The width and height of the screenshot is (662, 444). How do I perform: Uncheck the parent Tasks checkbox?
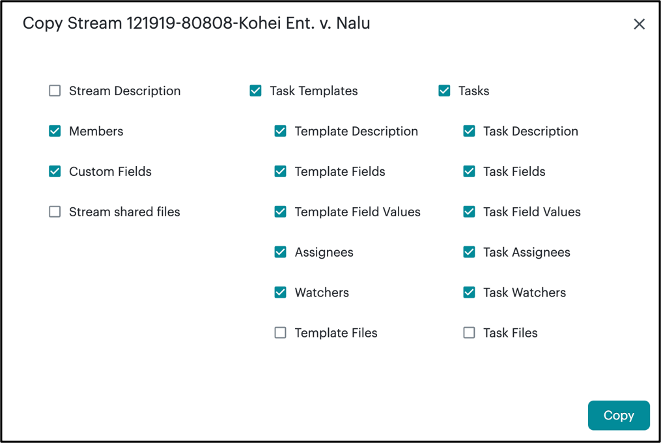pyautogui.click(x=445, y=91)
